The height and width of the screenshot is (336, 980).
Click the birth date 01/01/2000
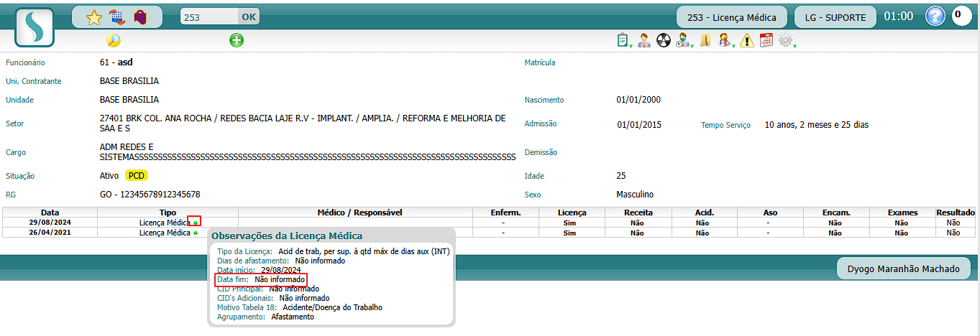(638, 100)
